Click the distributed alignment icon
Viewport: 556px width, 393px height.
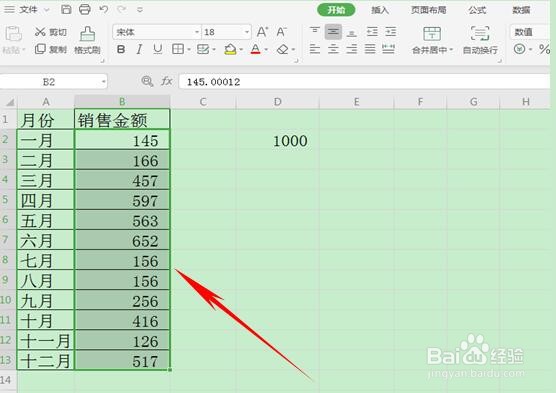click(389, 49)
